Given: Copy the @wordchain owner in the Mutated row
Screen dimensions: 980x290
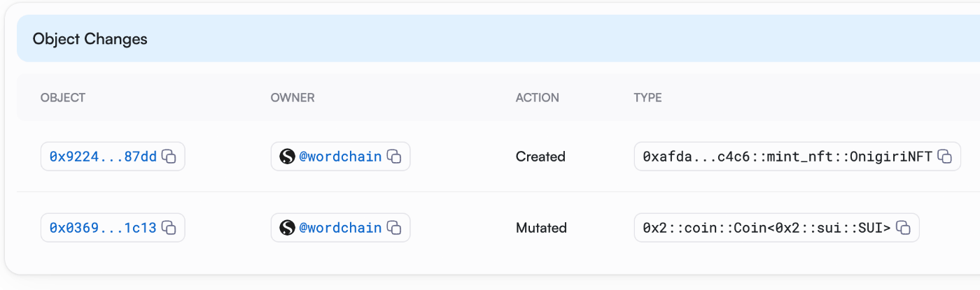Looking at the screenshot, I should 394,228.
